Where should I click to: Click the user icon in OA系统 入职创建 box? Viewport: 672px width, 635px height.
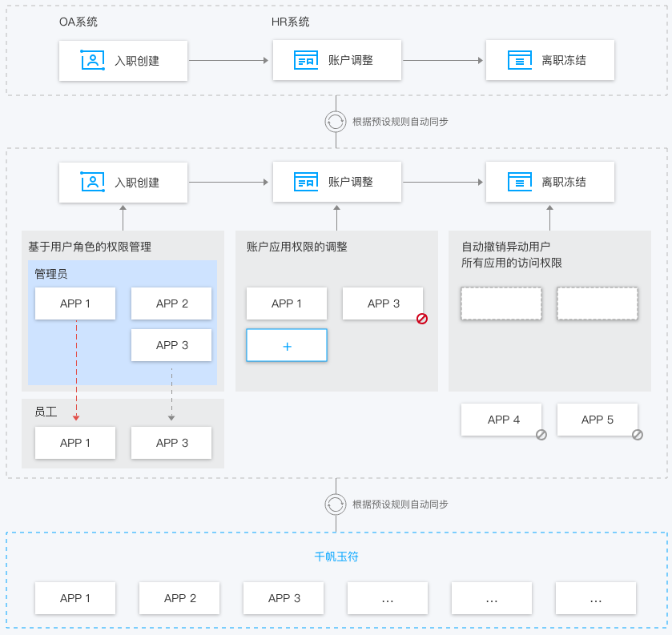click(x=93, y=60)
